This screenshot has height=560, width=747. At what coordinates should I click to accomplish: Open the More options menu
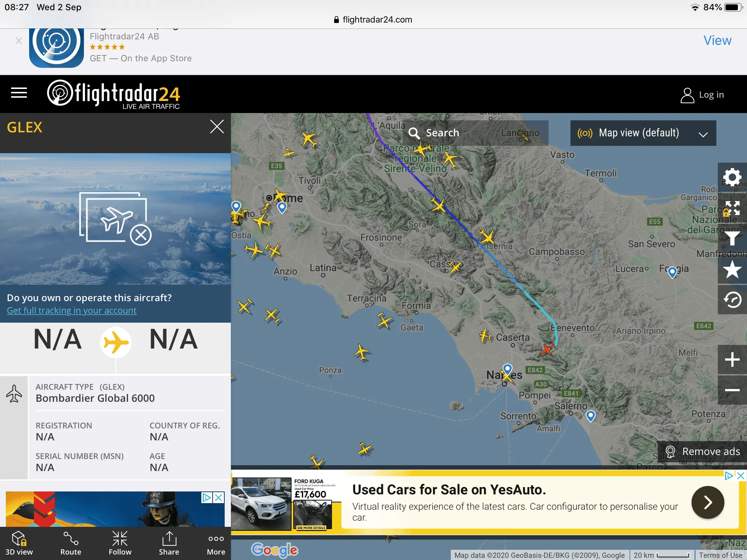[x=216, y=543]
